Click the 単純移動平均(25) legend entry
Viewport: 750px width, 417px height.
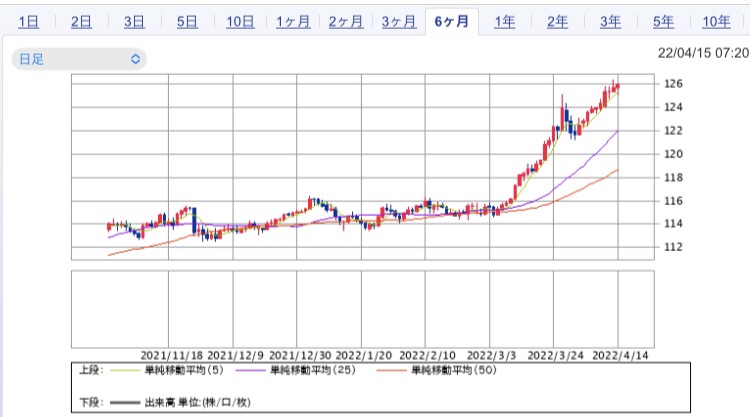(313, 370)
